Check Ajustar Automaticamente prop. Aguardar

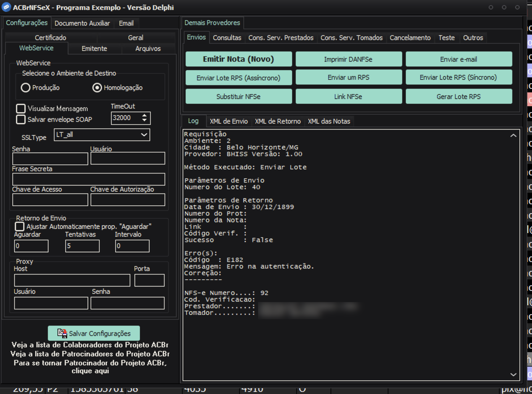[x=19, y=226]
